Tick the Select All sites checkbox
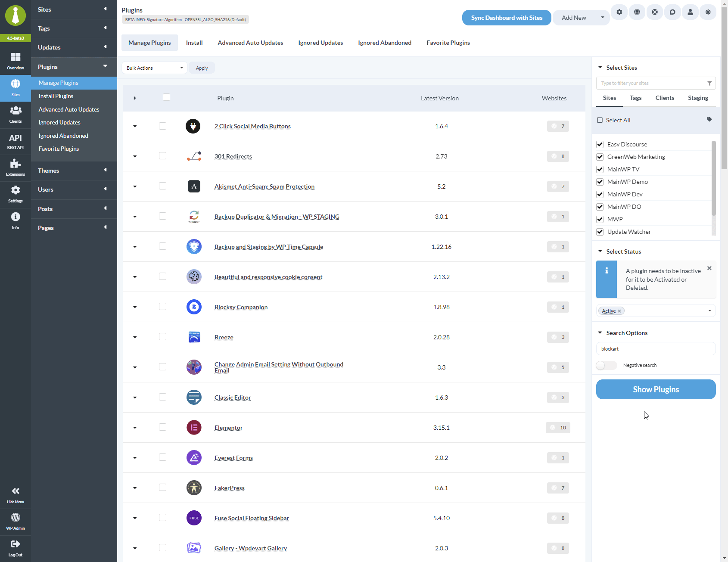This screenshot has width=728, height=562. click(600, 120)
